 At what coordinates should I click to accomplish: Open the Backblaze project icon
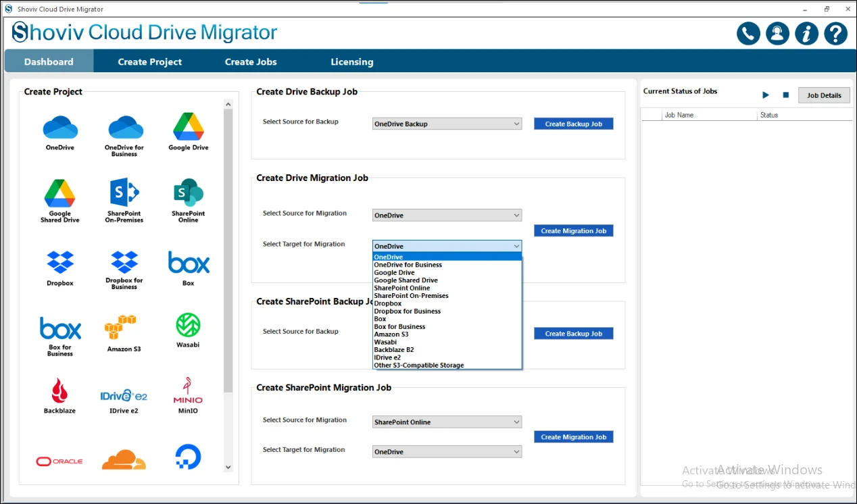tap(60, 396)
